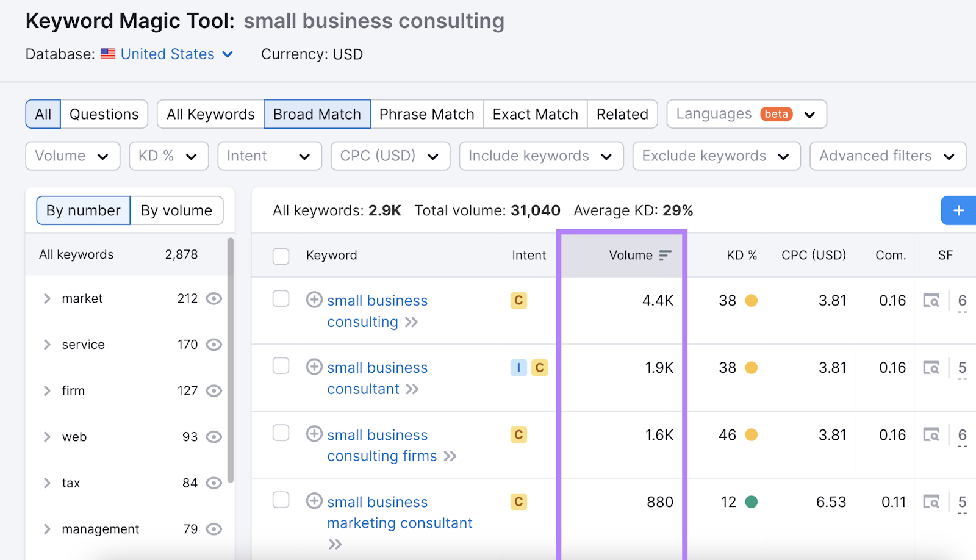Open 'small business consulting firms' keyword link
This screenshot has height=560, width=976.
[382, 445]
